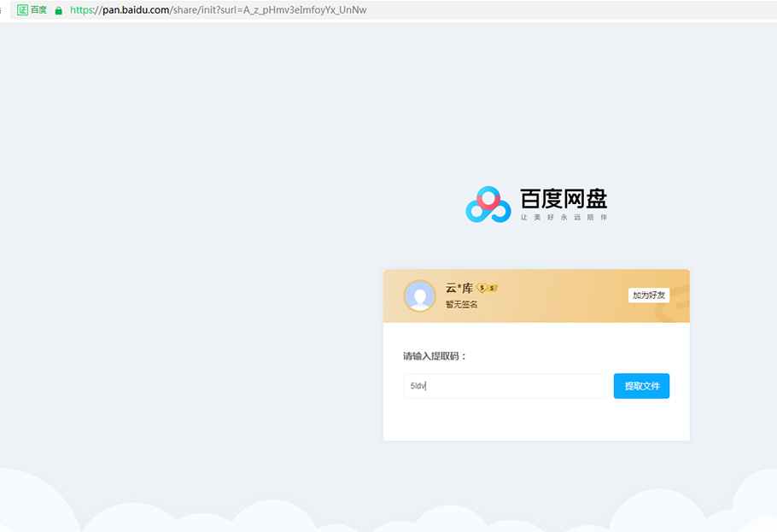Open the 云*库 user avatar
Viewport: 777px width, 532px height.
pyautogui.click(x=420, y=295)
